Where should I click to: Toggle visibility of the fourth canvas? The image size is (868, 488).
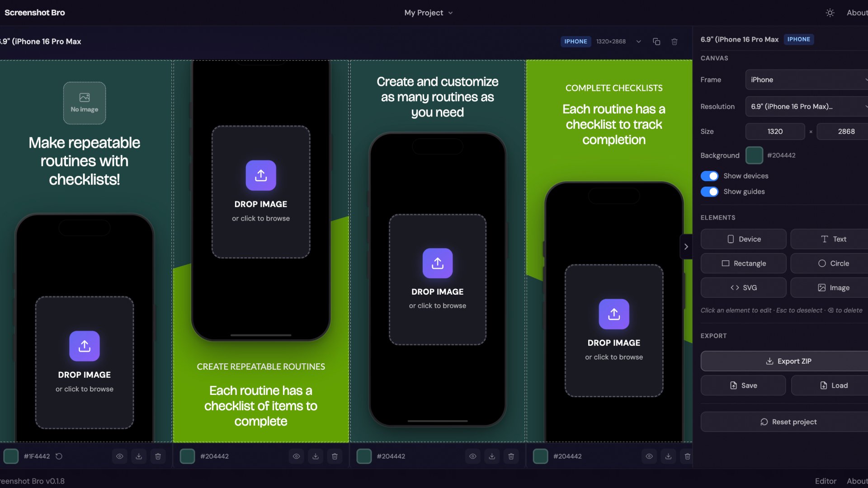pyautogui.click(x=649, y=456)
